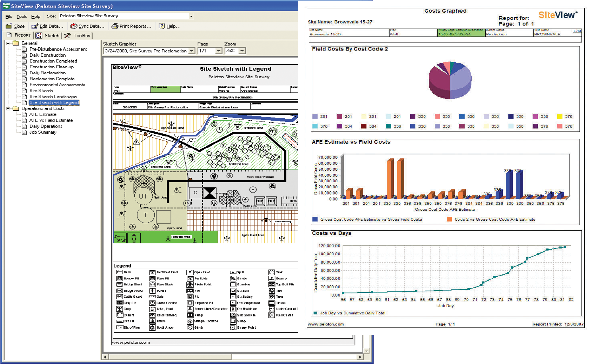597x364 pixels.
Task: Click the Sketch tab's picture icon
Action: pos(39,35)
